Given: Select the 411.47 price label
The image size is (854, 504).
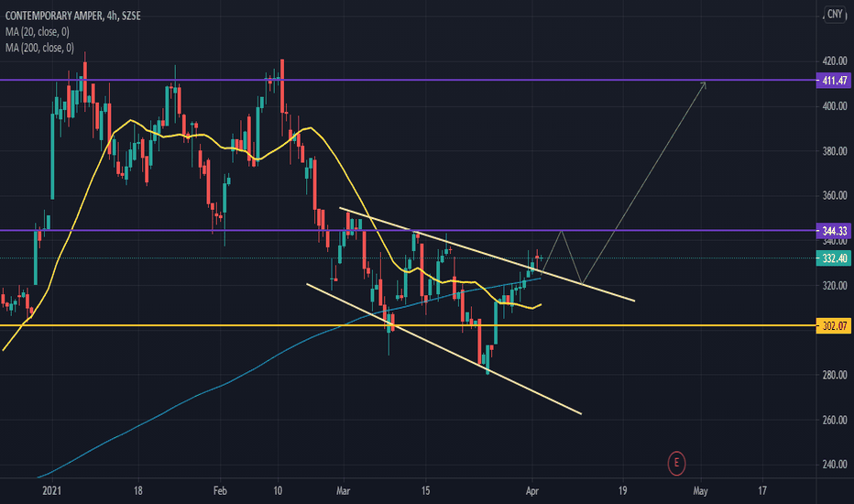Looking at the screenshot, I should (834, 81).
